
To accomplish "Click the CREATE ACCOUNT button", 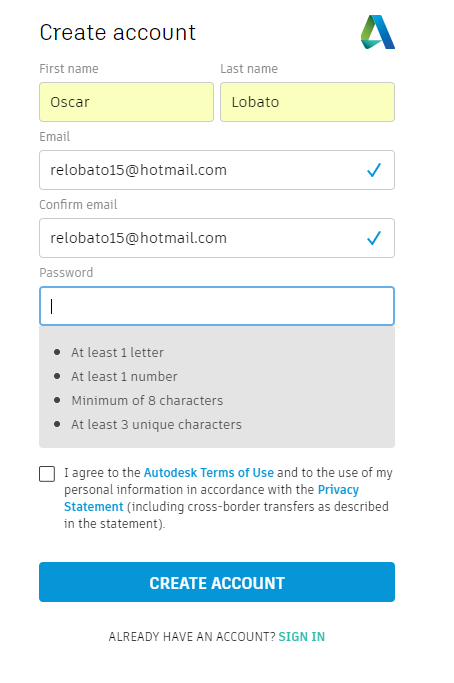I will click(217, 582).
